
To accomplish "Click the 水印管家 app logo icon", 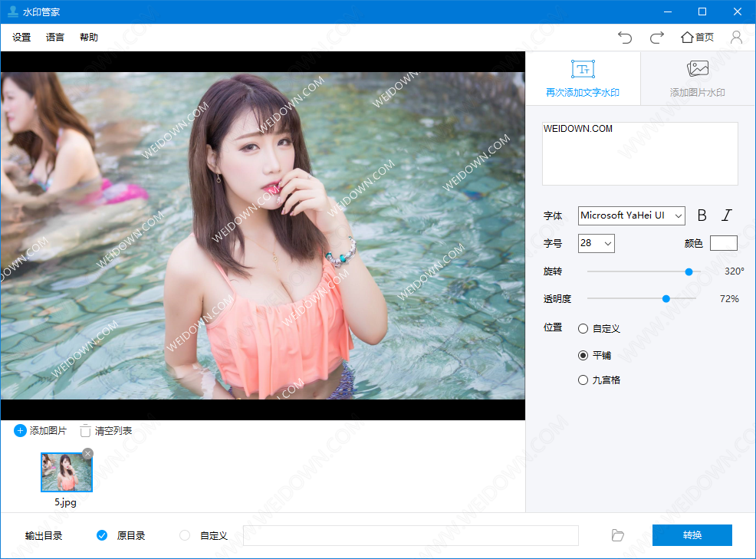I will tap(13, 12).
